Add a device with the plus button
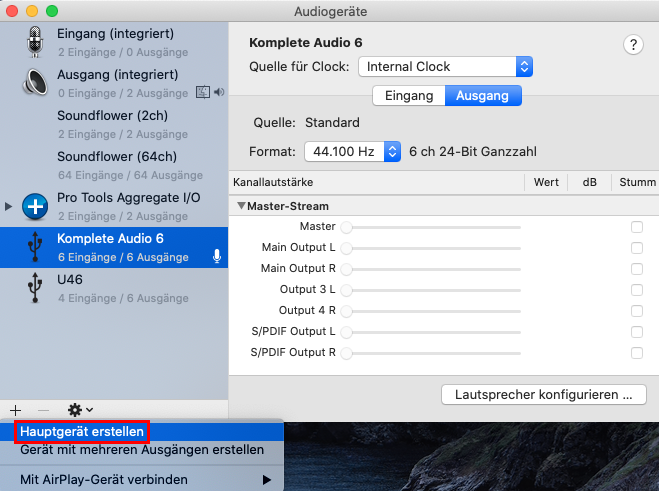The width and height of the screenshot is (659, 491). coord(16,410)
